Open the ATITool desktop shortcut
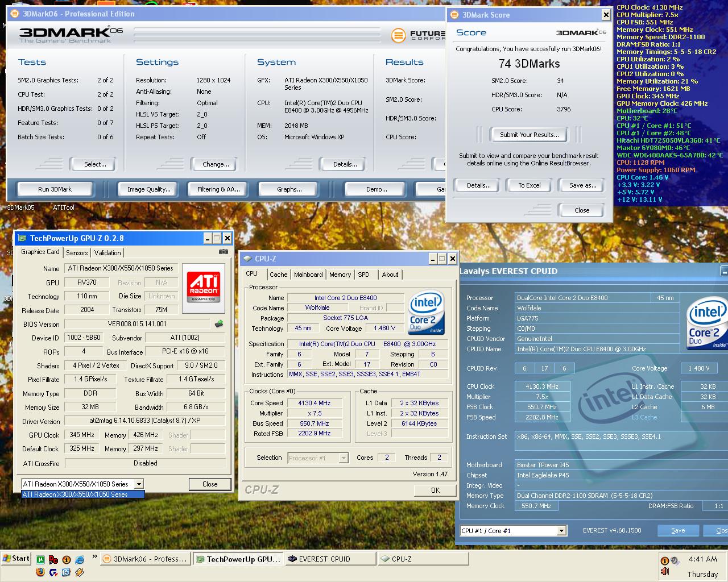Screen dimensions: 728x582 point(64,207)
